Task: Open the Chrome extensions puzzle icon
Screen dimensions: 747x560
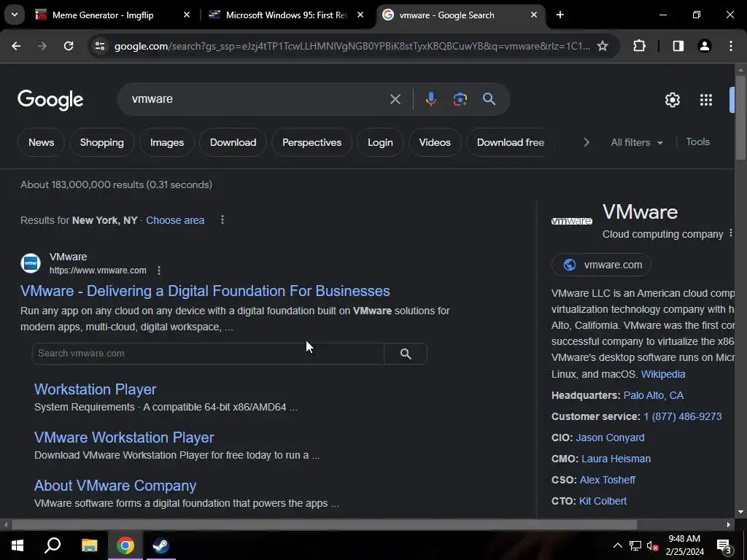Action: (x=639, y=46)
